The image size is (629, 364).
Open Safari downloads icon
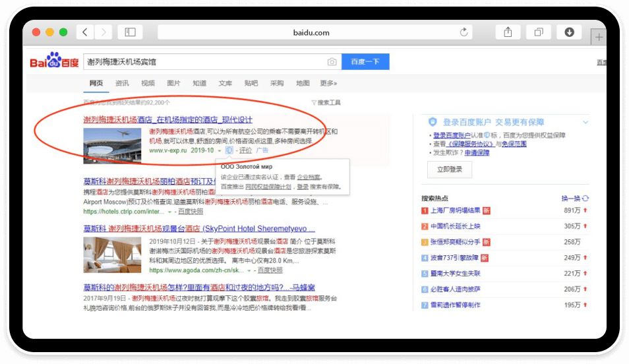click(x=569, y=32)
